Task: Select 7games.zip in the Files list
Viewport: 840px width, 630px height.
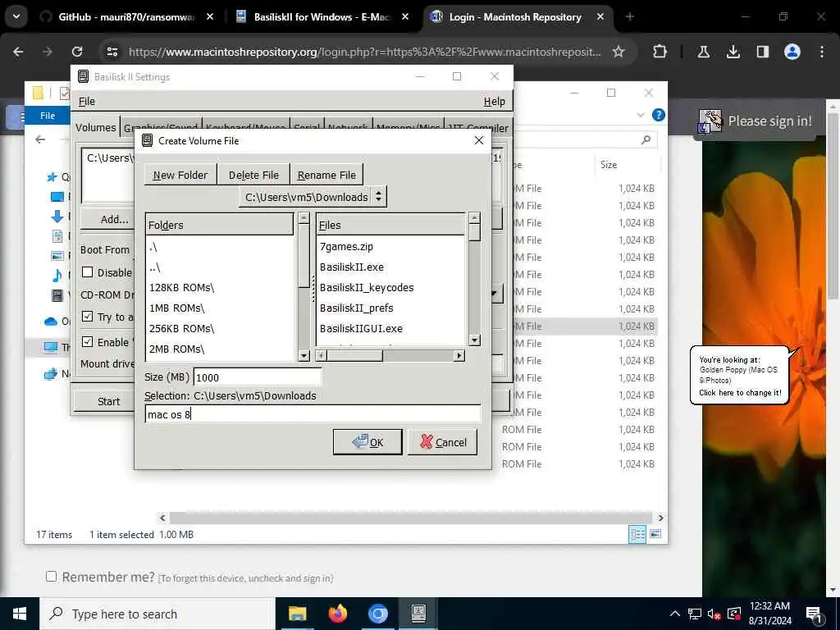Action: point(347,246)
